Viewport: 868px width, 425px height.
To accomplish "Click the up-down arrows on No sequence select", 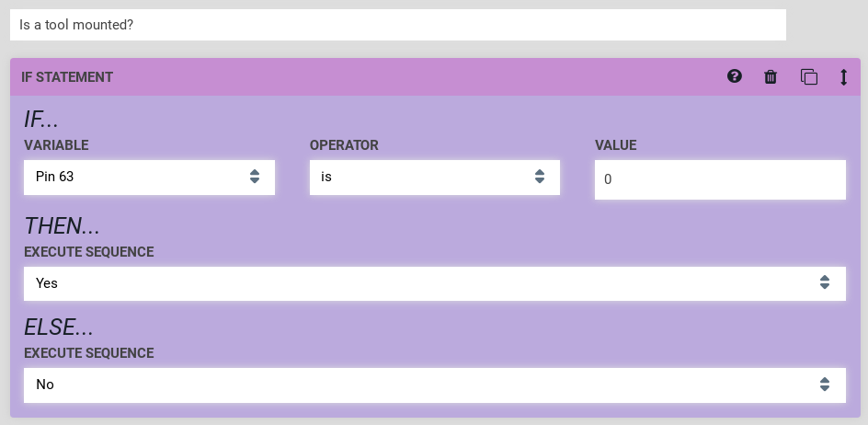I will 825,385.
